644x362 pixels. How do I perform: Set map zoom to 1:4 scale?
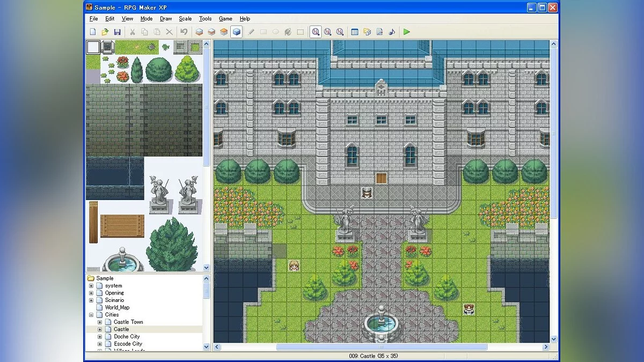(340, 32)
